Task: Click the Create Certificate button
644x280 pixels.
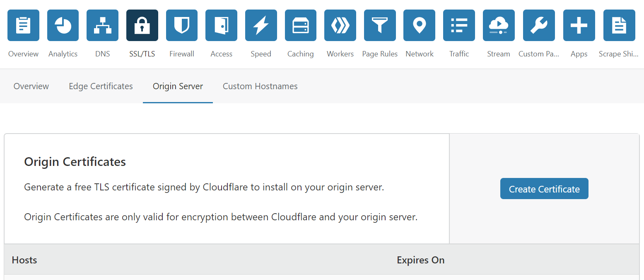Action: point(544,189)
